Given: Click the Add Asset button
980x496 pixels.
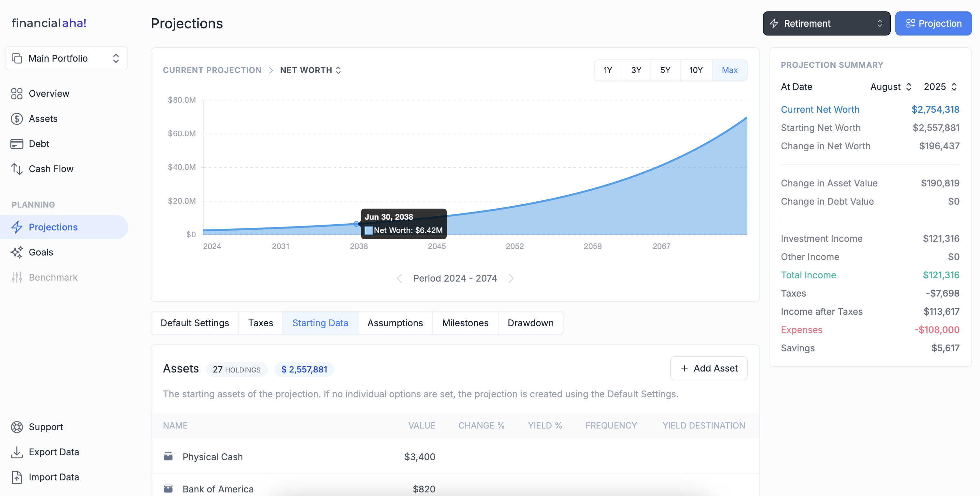Looking at the screenshot, I should coord(709,368).
